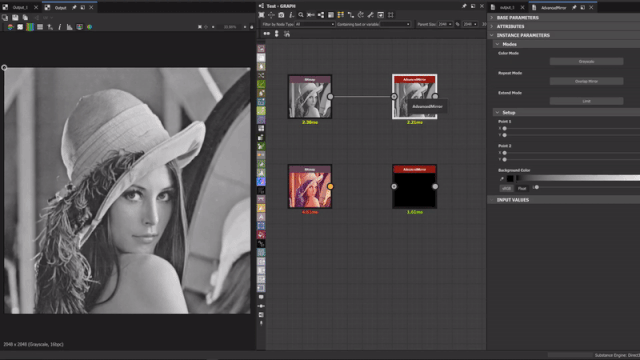Click the node alignment icon in graph toolbar
This screenshot has height=360, width=640.
[x=311, y=15]
